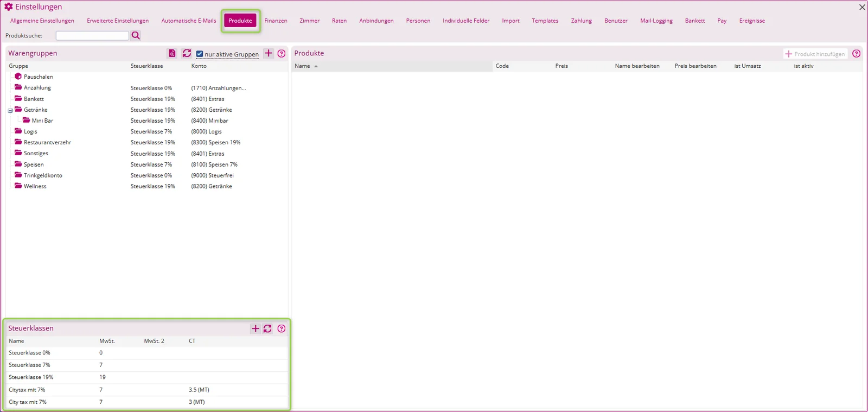868x412 pixels.
Task: Open help for Steuerklassen panel
Action: [x=282, y=328]
